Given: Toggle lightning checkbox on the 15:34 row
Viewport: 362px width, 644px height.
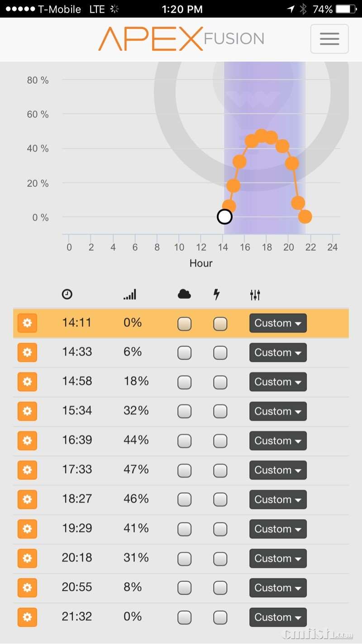Looking at the screenshot, I should [x=220, y=411].
